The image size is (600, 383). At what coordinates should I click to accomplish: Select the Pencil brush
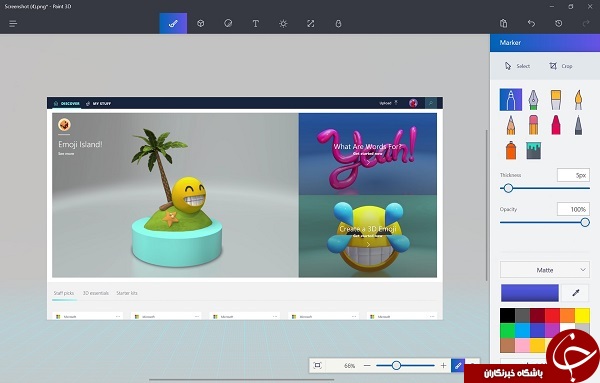click(x=511, y=125)
